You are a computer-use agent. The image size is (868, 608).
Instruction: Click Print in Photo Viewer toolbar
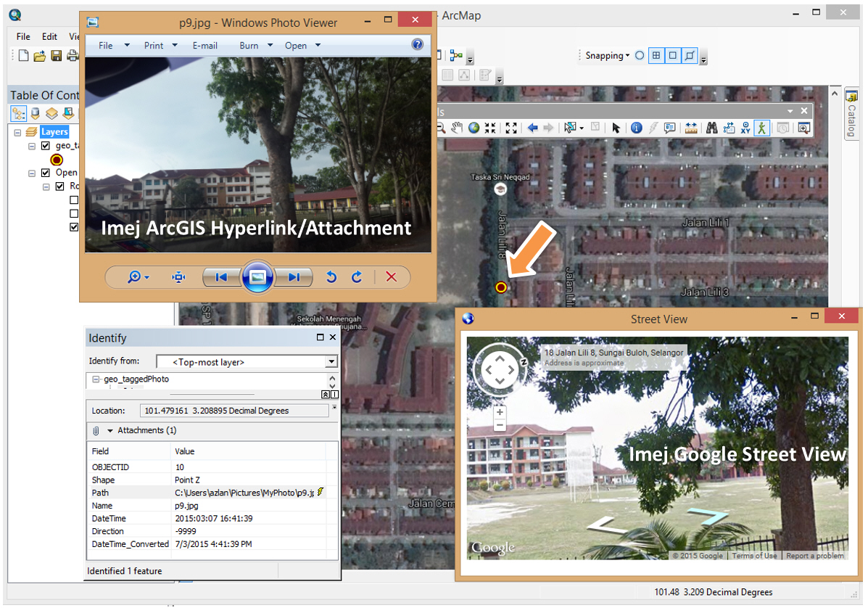pos(153,46)
